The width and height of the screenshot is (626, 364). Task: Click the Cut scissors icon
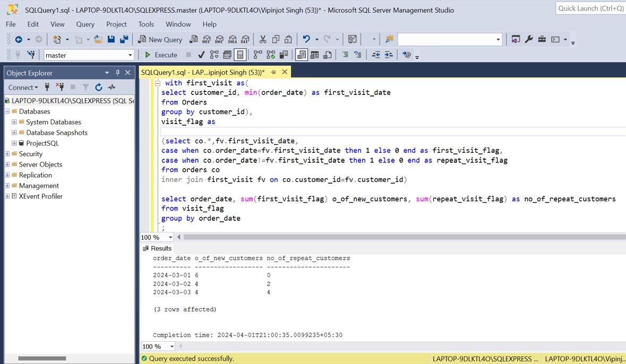(x=263, y=39)
